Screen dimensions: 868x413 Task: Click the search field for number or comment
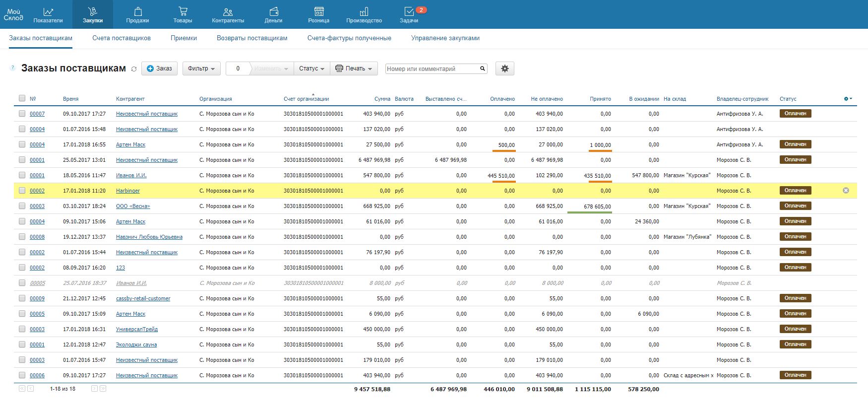coord(432,69)
